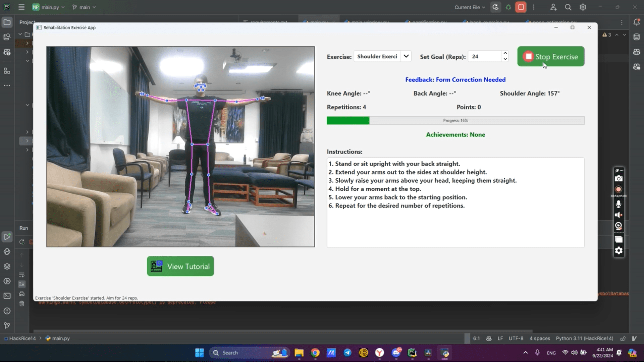Open the Current File run configuration dropdown

[470, 7]
